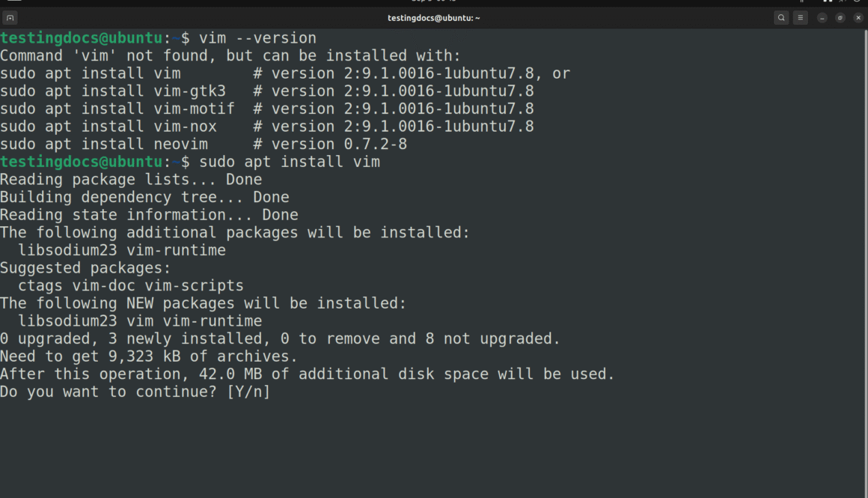The image size is (868, 498).
Task: Open a new terminal tab
Action: [x=10, y=18]
